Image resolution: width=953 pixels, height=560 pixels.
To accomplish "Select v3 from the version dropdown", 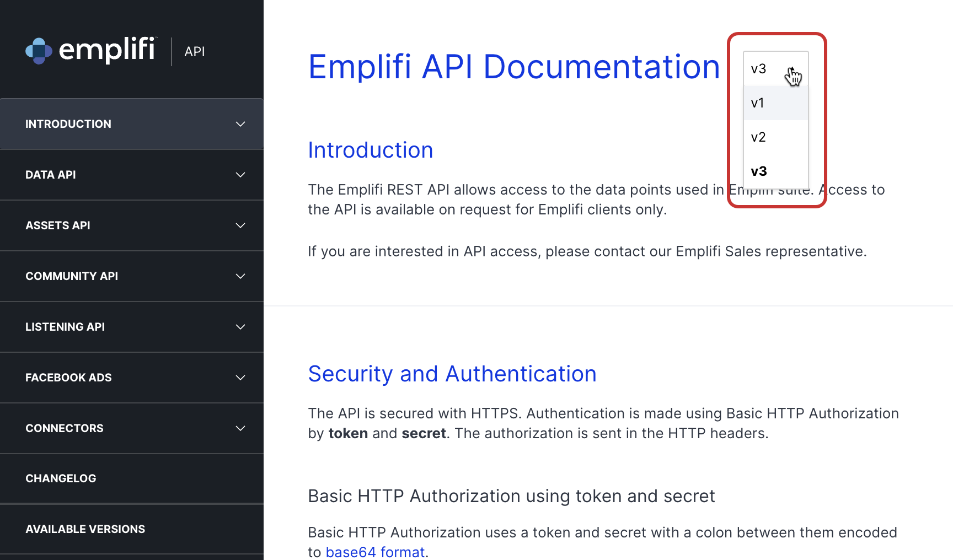I will (x=759, y=171).
